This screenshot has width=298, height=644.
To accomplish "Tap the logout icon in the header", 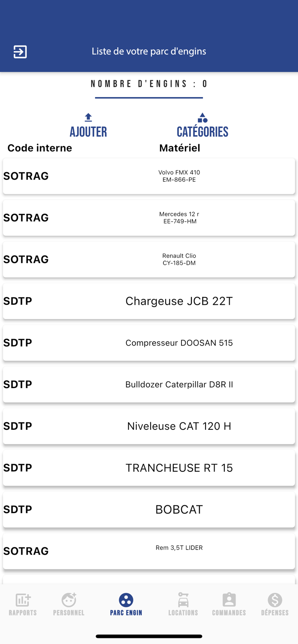I will tap(20, 51).
